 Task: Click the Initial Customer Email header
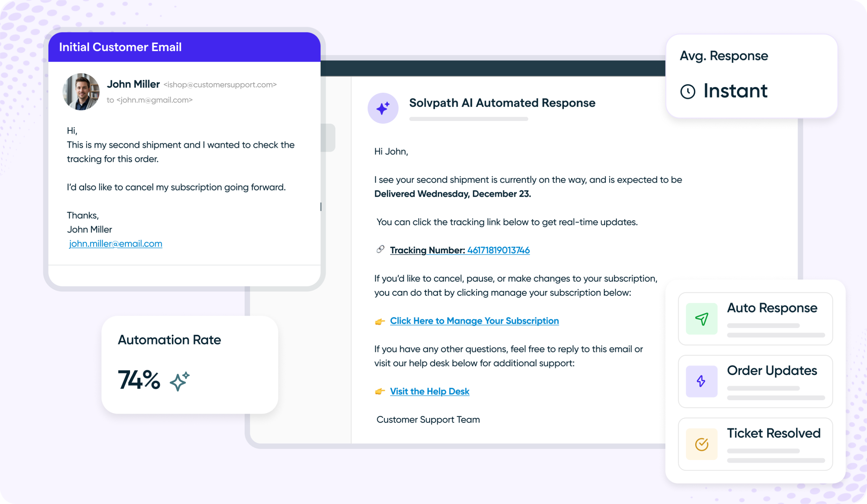click(x=120, y=47)
